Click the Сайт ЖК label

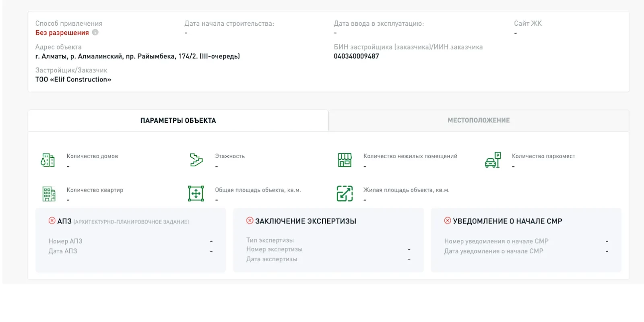click(x=528, y=23)
